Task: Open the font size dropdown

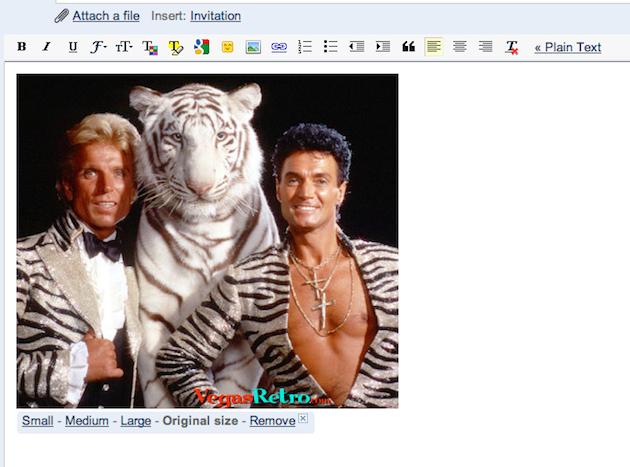Action: point(124,47)
